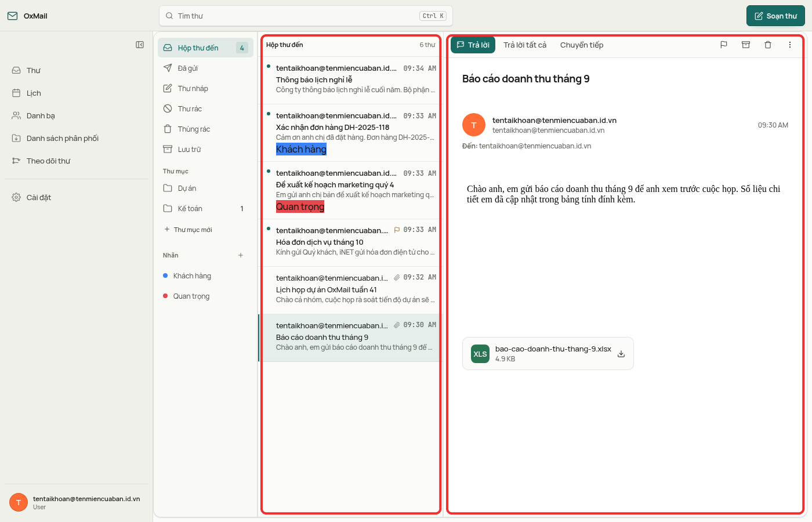Select Hộp thư đến folder
812x522 pixels.
tap(205, 48)
